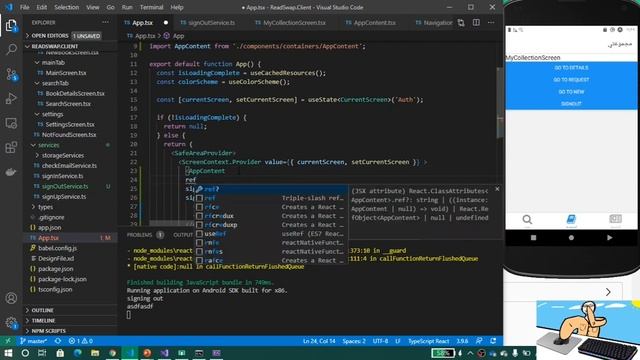Select the 'rafce' snippet suggestion
The width and height of the screenshot is (640, 360).
tap(271, 260)
